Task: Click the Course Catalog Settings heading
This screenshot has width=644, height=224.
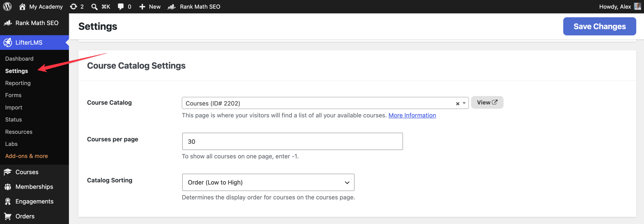Action: pyautogui.click(x=136, y=66)
